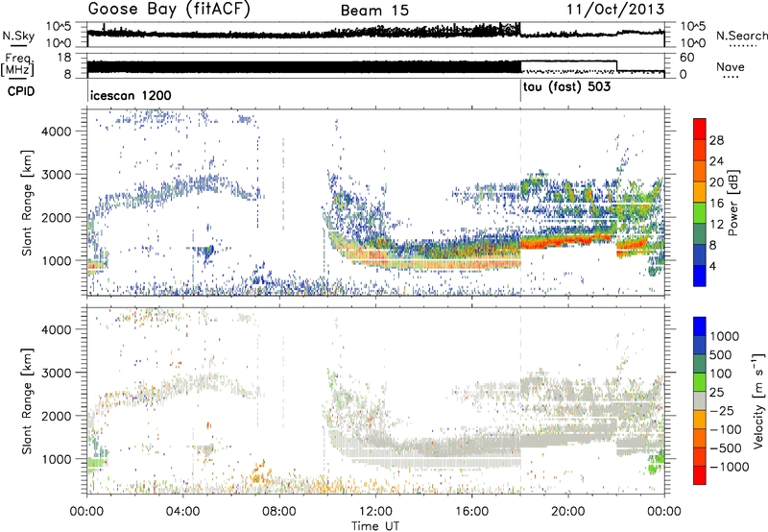Pick the gray Velocity segment between 25 and -25
768x532 pixels.
tap(700, 401)
